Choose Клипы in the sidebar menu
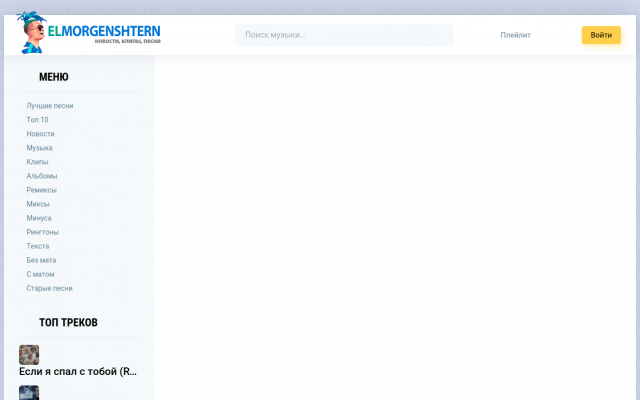Screen dimensions: 640x400 click(x=37, y=162)
